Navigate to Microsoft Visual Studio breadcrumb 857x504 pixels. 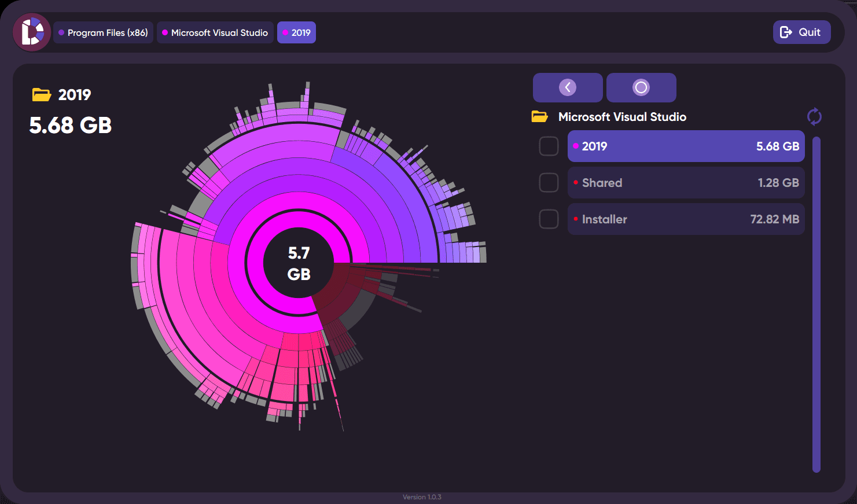click(215, 33)
